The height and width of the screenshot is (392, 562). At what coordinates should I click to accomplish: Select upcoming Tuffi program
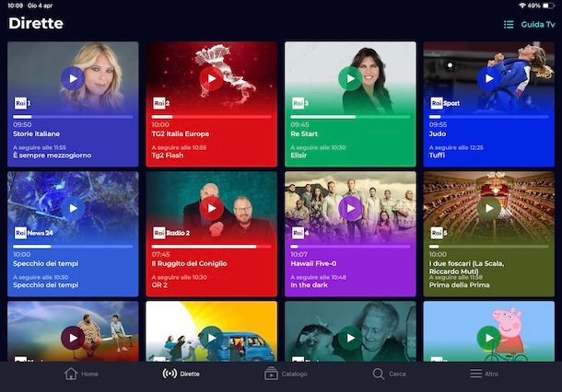[437, 155]
